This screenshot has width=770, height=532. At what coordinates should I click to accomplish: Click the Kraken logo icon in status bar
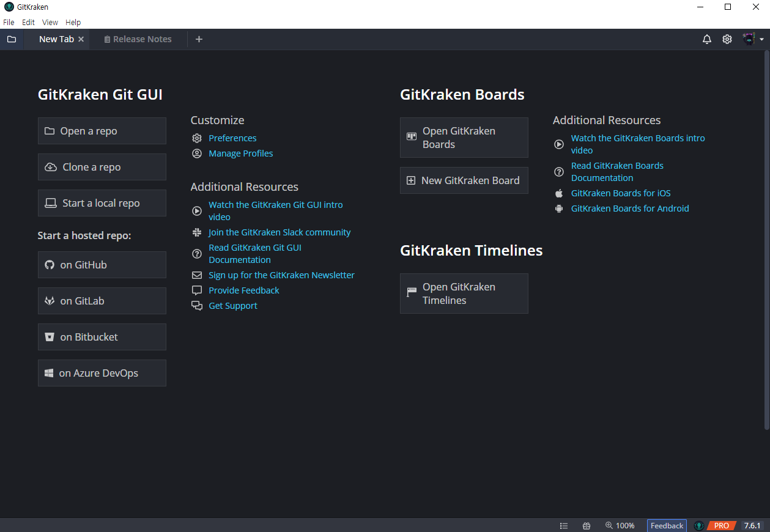699,526
